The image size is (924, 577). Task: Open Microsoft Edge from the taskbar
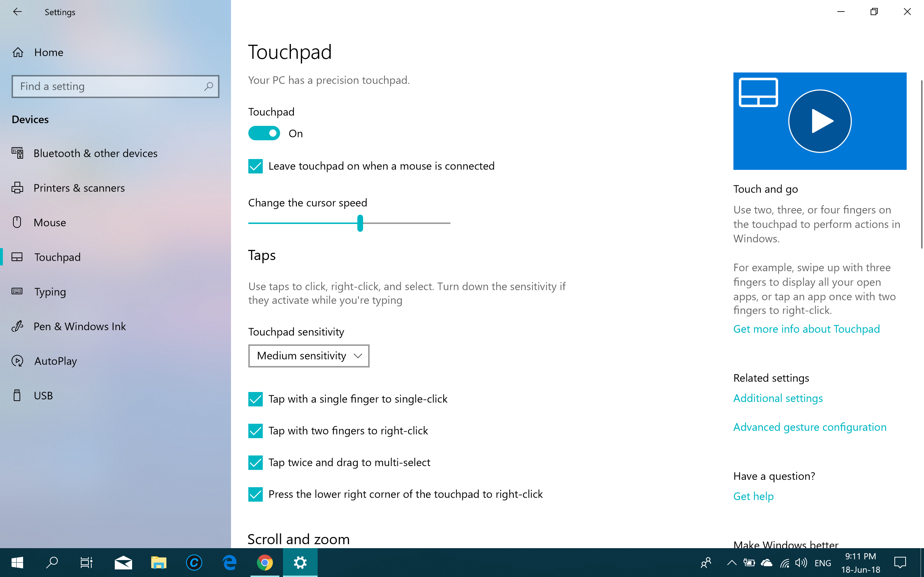(x=230, y=563)
